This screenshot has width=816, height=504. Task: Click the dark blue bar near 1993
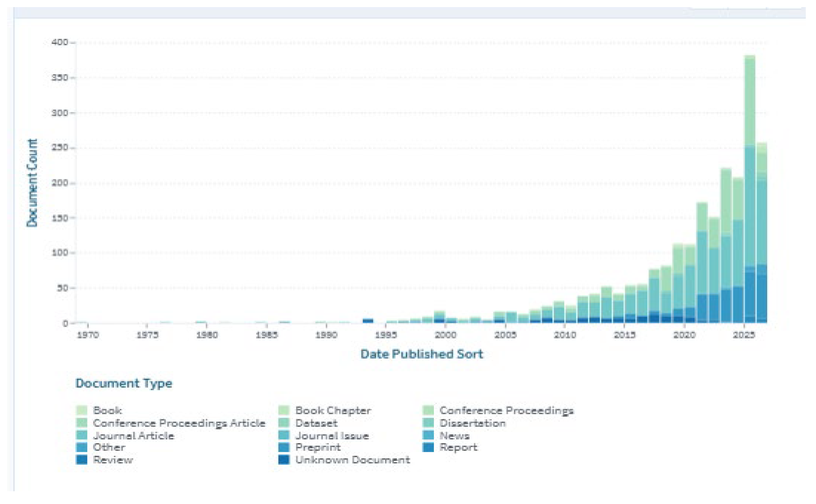click(368, 321)
